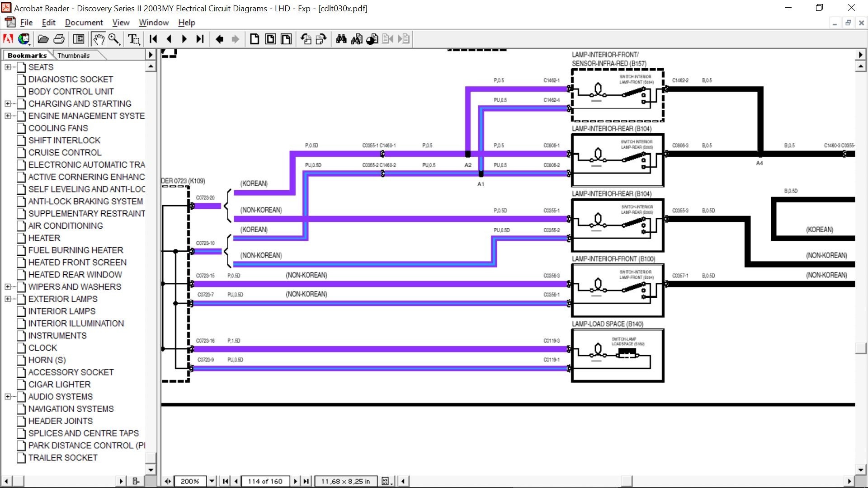Click the Find binoculars icon
This screenshot has width=868, height=488.
pos(341,39)
